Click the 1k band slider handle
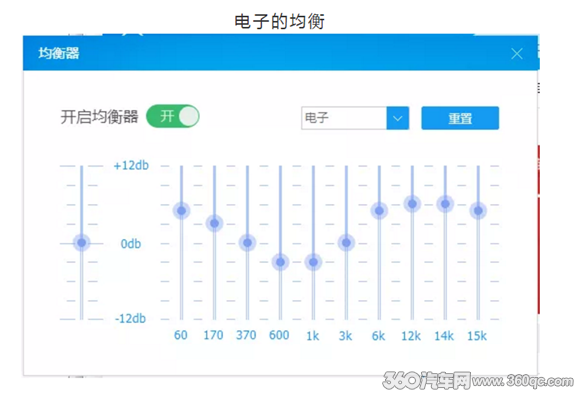The image size is (580, 401). (313, 262)
